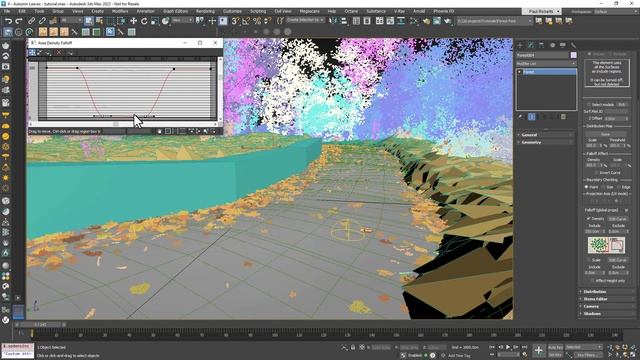Click the Undo arrow icon
The image size is (640, 360).
coord(8,20)
